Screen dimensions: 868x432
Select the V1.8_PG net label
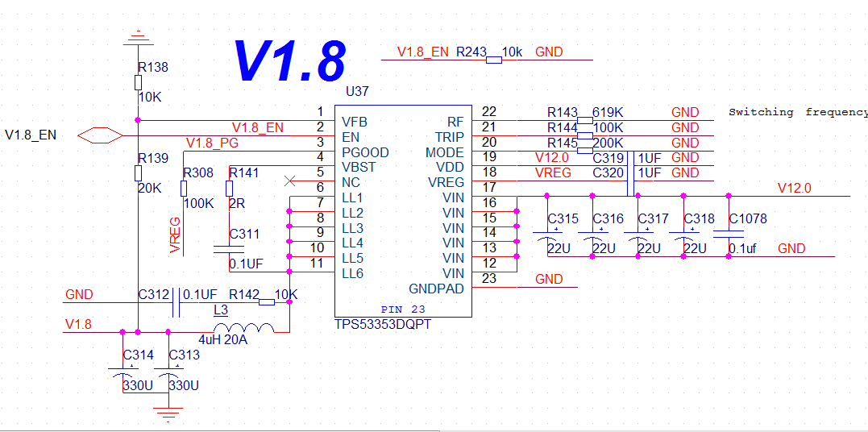(x=213, y=143)
